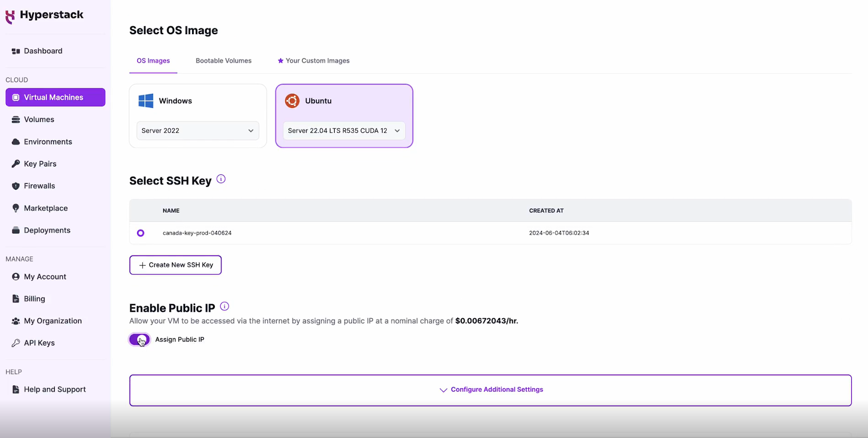Click the Environments cloud icon

coord(16,142)
